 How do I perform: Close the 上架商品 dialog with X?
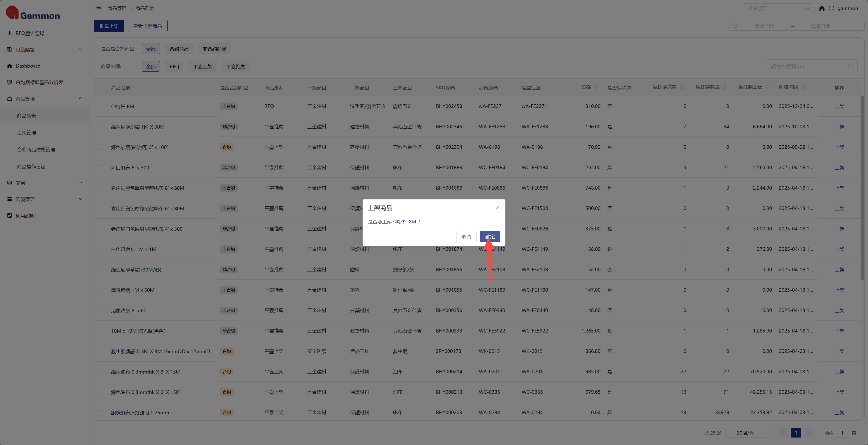pyautogui.click(x=497, y=208)
